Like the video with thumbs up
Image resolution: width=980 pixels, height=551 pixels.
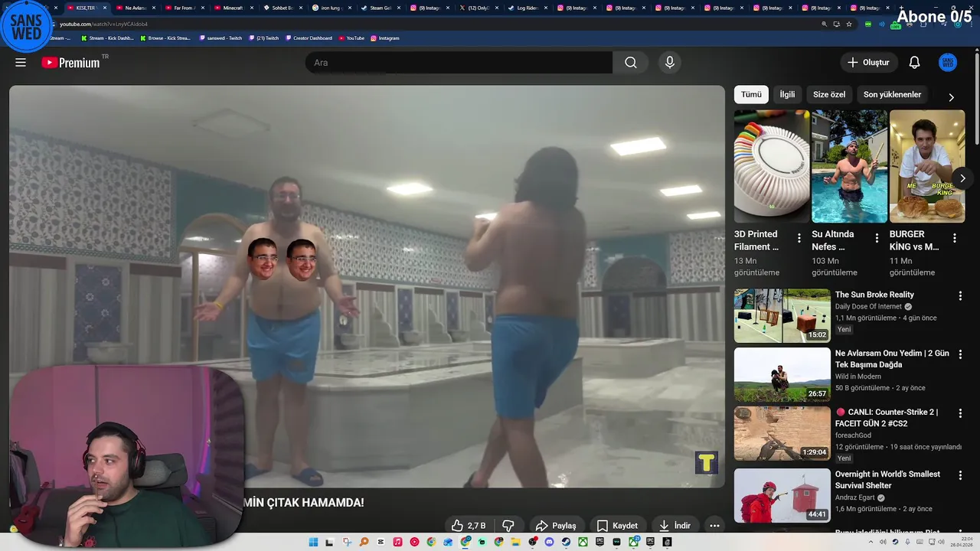(x=469, y=526)
